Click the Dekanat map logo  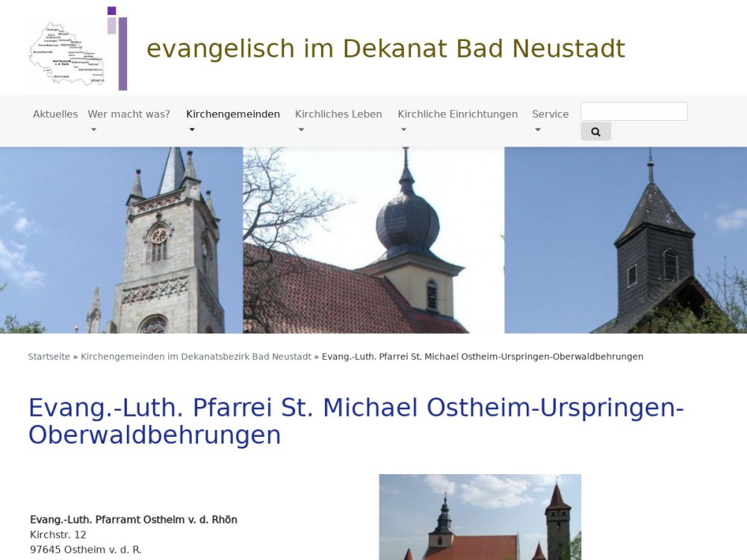pyautogui.click(x=66, y=54)
